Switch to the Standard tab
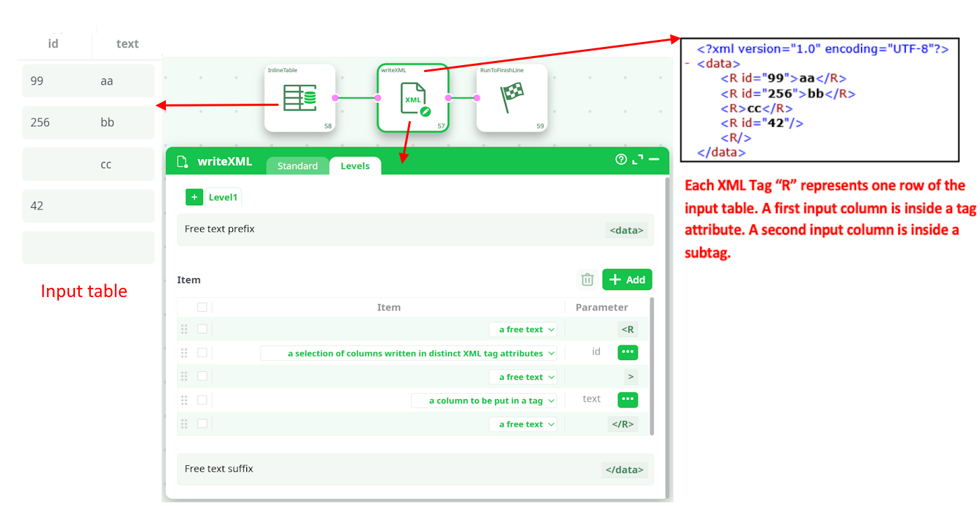 pyautogui.click(x=297, y=166)
